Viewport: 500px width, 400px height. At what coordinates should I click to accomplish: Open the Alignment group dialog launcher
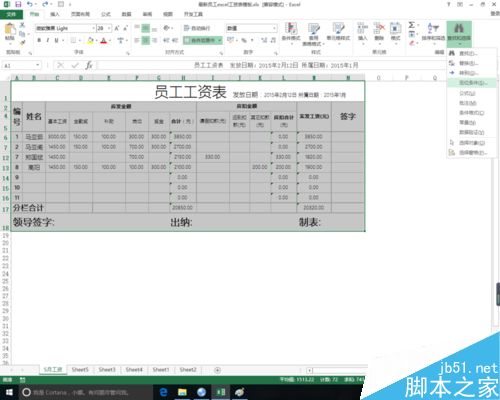(x=221, y=53)
